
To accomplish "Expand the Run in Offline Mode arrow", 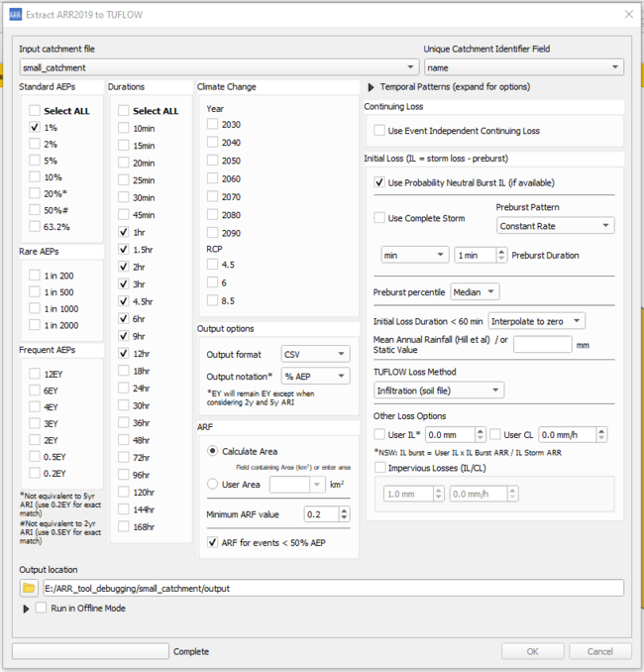I will click(26, 608).
